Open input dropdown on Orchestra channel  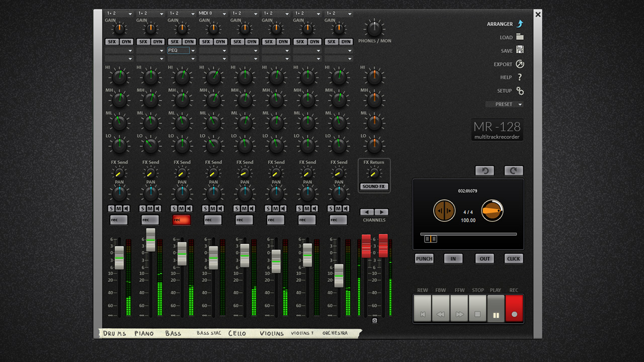click(x=339, y=14)
